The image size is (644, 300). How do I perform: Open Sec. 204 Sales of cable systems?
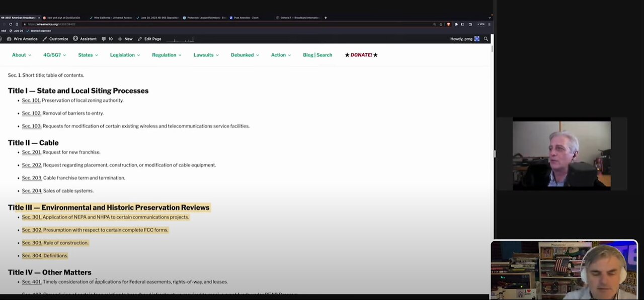coord(32,191)
